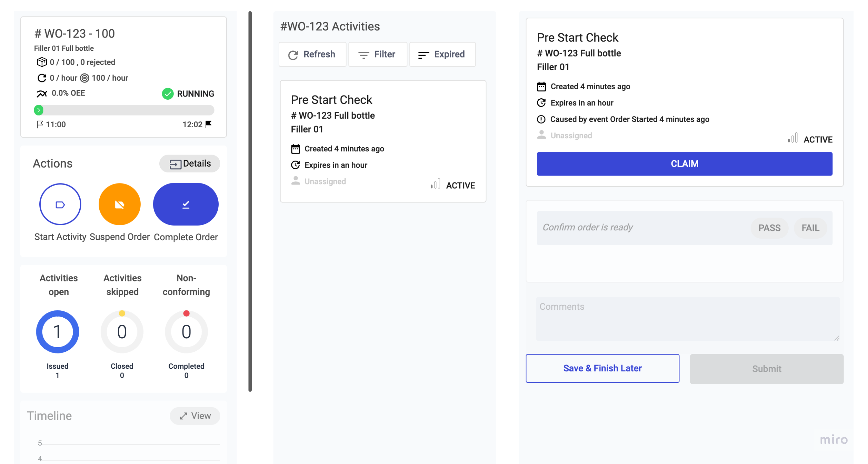Toggle the Expired sort button
This screenshot has height=464, width=868.
click(x=442, y=54)
